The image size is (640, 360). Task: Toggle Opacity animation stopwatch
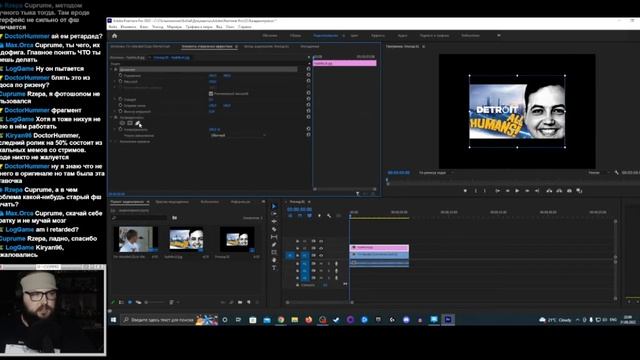(x=120, y=129)
